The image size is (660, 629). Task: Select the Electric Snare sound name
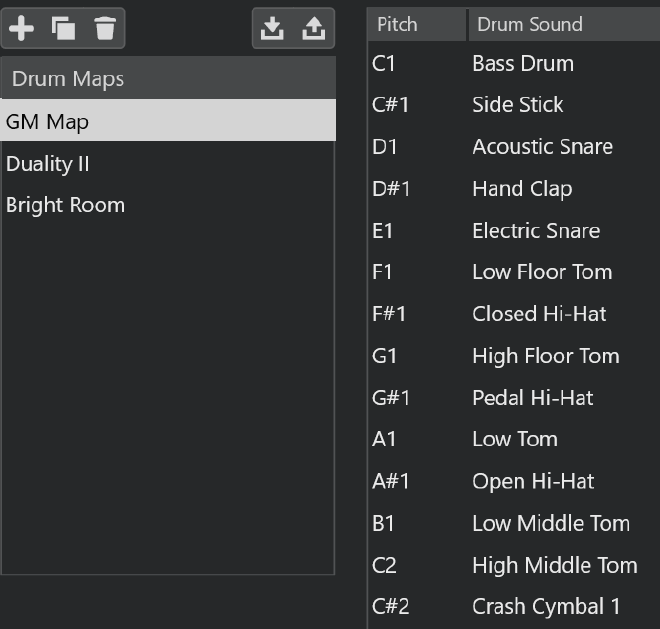coord(536,230)
